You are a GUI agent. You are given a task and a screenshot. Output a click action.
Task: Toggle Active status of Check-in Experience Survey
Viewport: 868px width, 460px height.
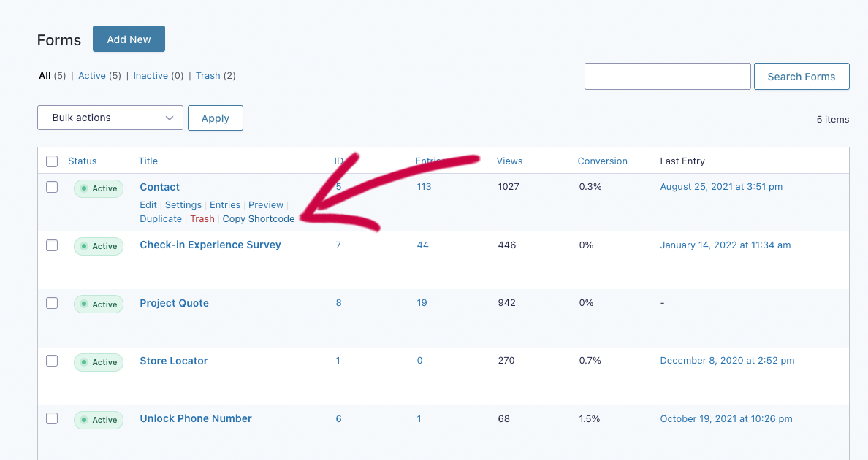(x=99, y=246)
